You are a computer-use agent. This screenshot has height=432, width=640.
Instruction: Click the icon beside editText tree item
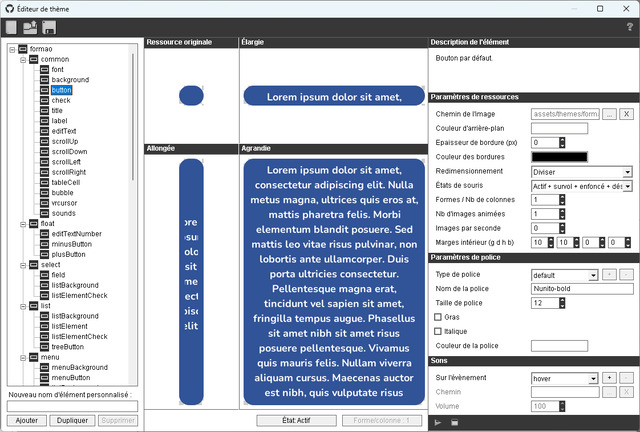tap(44, 131)
